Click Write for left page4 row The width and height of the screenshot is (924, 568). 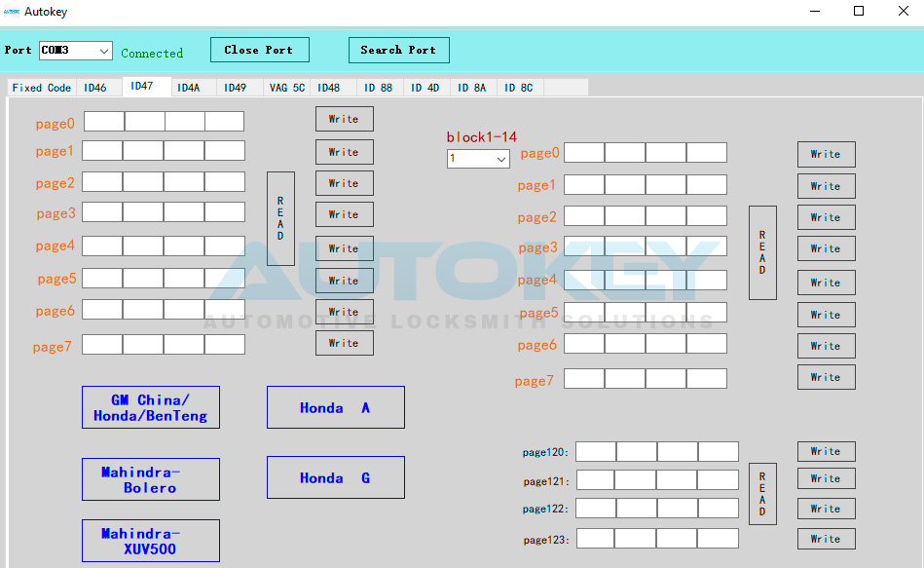point(344,248)
